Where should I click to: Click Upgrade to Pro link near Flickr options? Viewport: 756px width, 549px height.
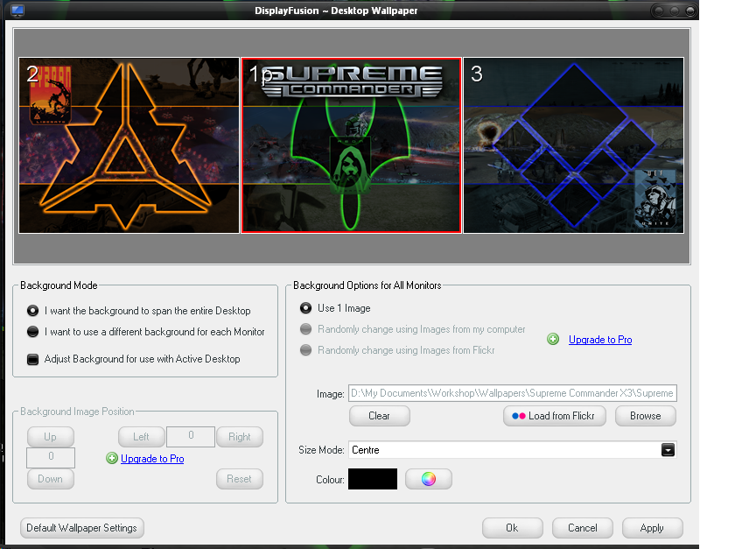pos(600,340)
